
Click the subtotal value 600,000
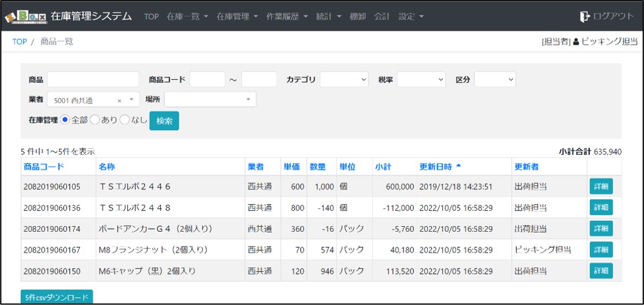pyautogui.click(x=400, y=186)
